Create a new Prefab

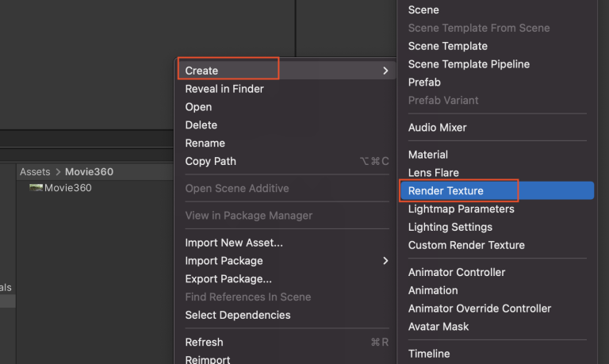(424, 82)
